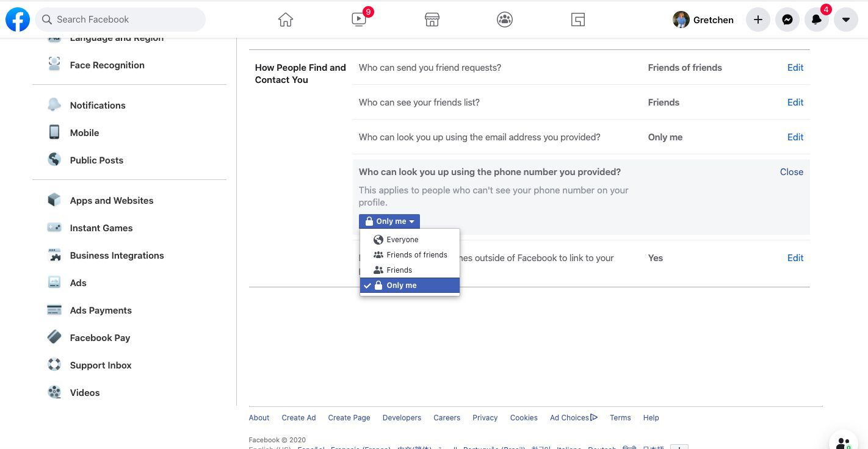
Task: Open Facebook Pay settings
Action: (x=100, y=337)
